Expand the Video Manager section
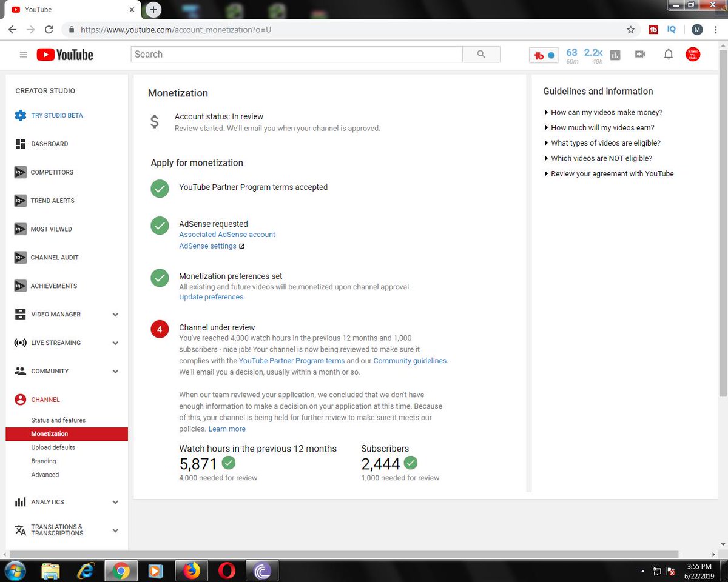Viewport: 728px width, 582px height. point(115,315)
